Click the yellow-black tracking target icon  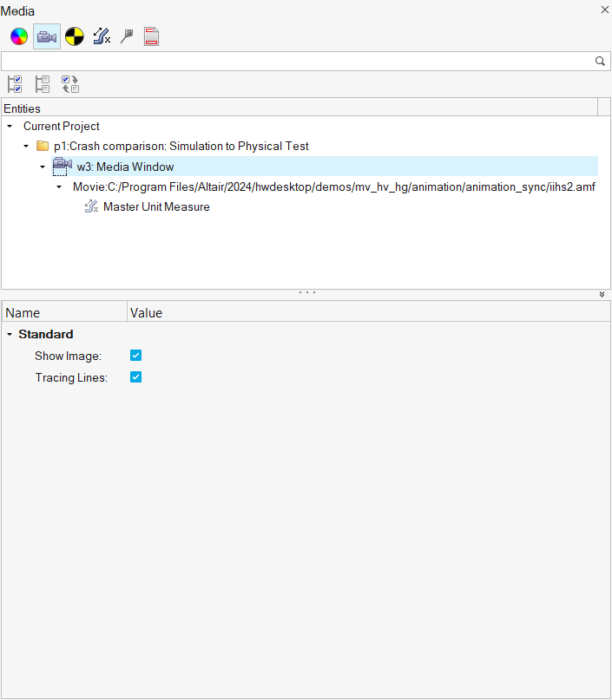coord(75,36)
